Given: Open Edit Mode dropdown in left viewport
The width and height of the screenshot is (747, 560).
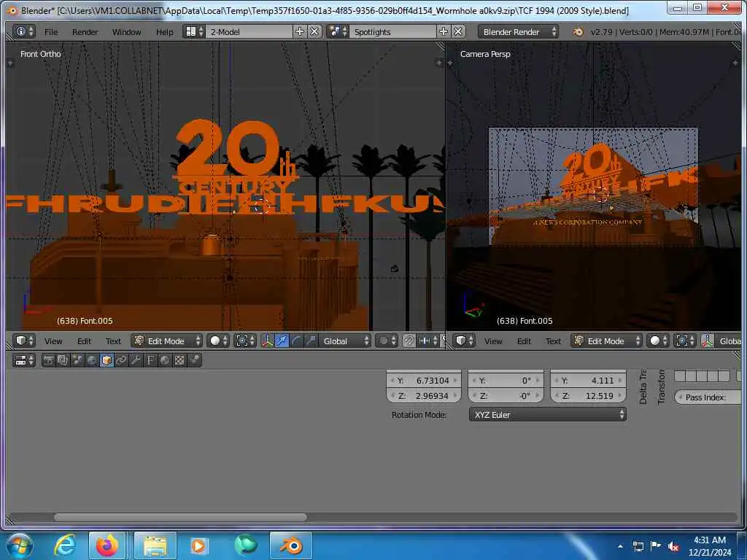Looking at the screenshot, I should tap(167, 341).
